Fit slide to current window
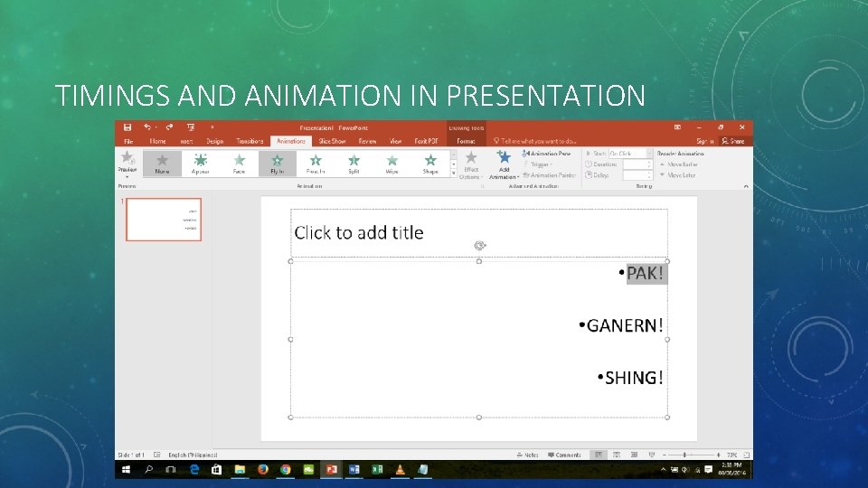This screenshot has height=488, width=868. [x=746, y=455]
